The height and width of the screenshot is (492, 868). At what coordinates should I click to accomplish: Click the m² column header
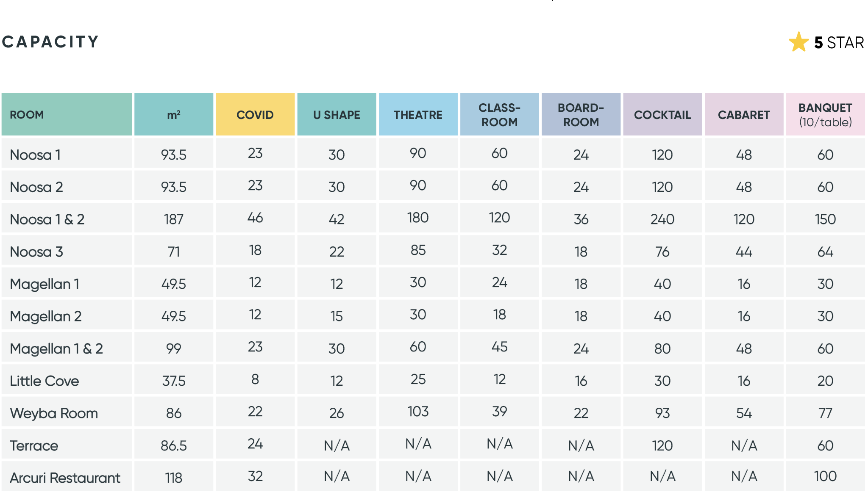(x=174, y=114)
